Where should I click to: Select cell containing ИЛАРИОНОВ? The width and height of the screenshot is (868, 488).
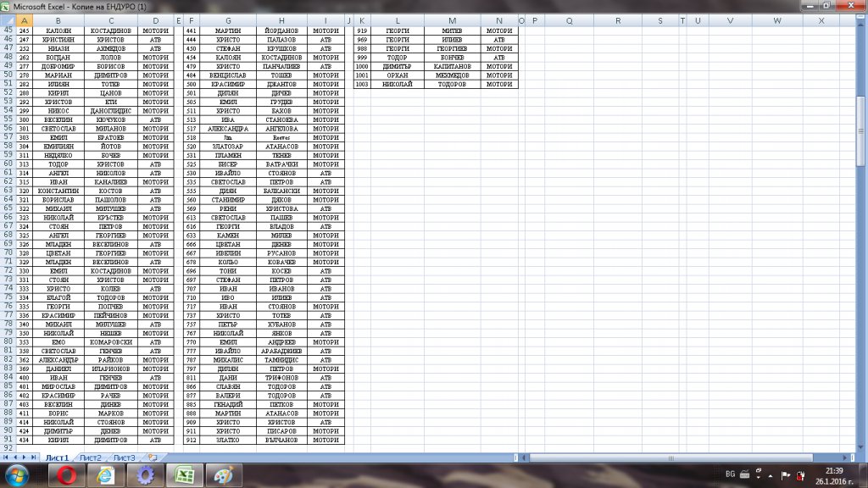pyautogui.click(x=111, y=369)
